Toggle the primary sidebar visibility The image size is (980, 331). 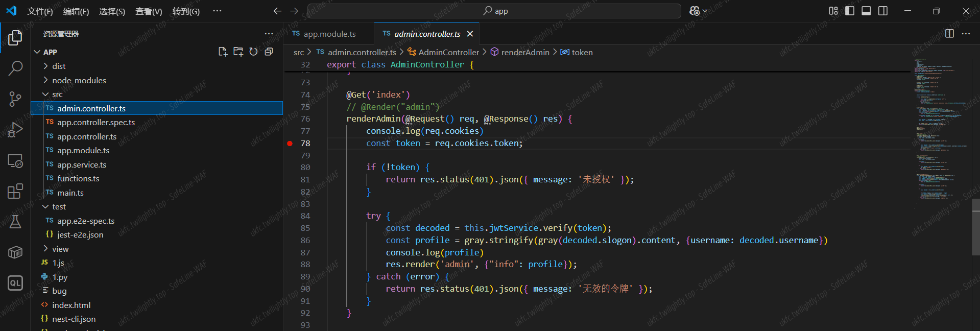(x=850, y=11)
